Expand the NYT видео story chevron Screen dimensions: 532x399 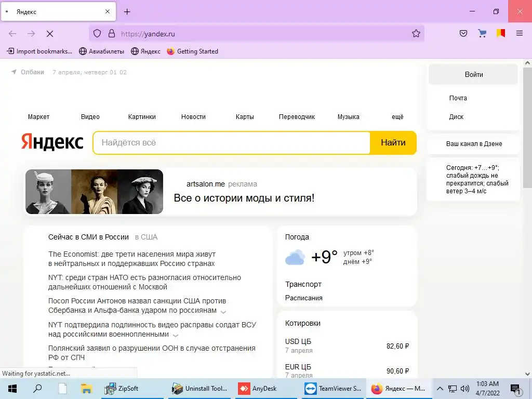(x=176, y=335)
